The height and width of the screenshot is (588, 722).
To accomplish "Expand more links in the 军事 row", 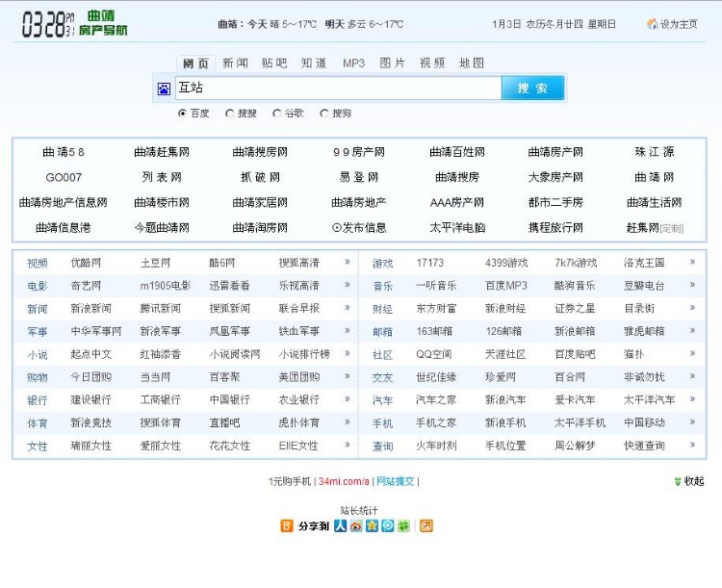I will pyautogui.click(x=348, y=330).
